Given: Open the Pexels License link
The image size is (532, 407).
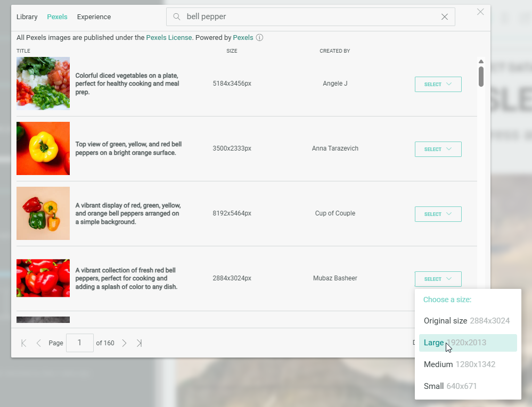Looking at the screenshot, I should tap(169, 38).
